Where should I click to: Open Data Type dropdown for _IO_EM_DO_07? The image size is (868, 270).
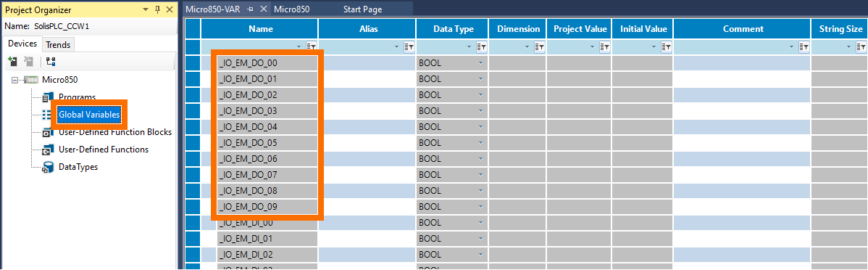point(480,175)
